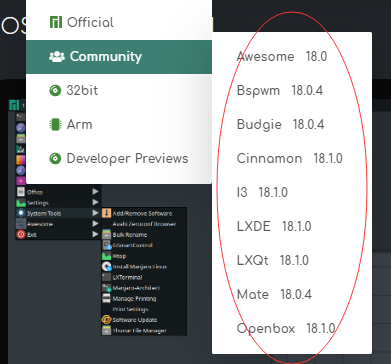Click the red Exit power icon
The width and height of the screenshot is (391, 364).
click(21, 235)
